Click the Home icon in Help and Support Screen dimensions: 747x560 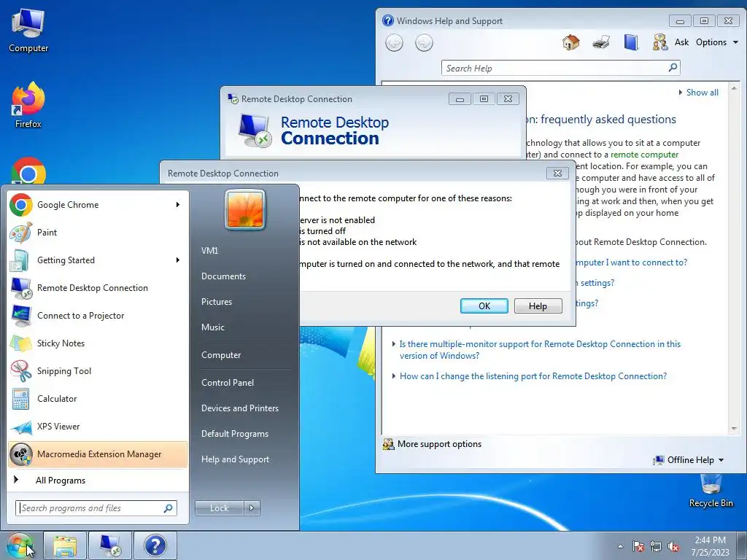pos(570,42)
